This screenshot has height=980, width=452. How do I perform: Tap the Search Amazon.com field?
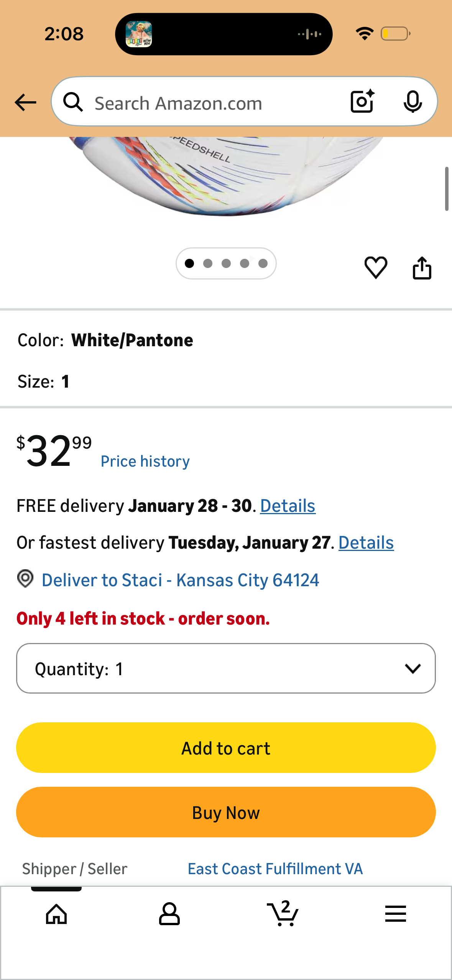(215, 103)
